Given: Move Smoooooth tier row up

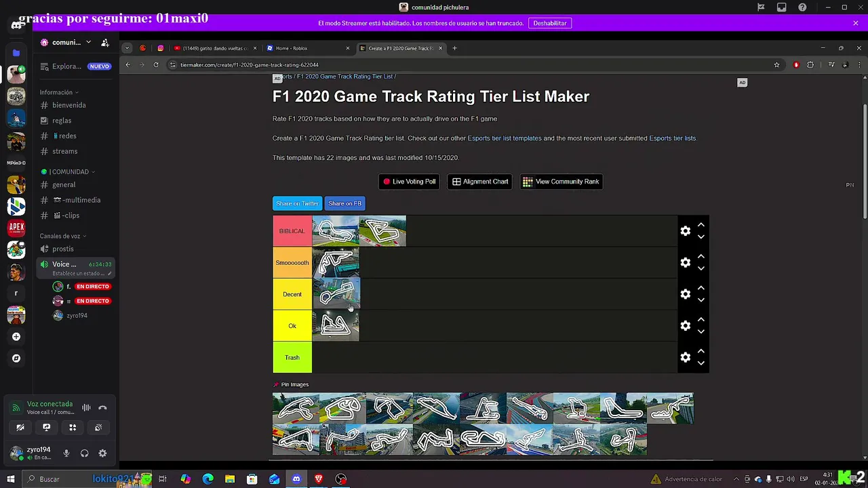Looking at the screenshot, I should point(701,257).
